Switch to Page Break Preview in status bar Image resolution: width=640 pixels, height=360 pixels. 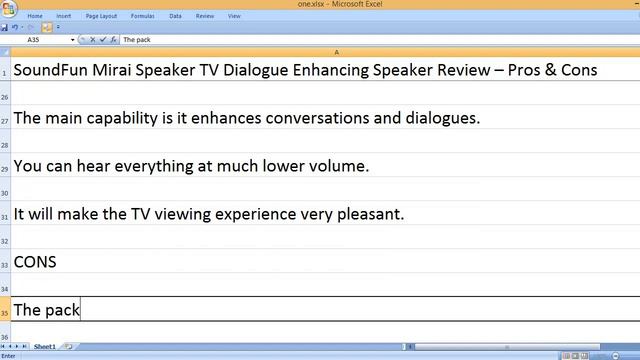pyautogui.click(x=584, y=356)
